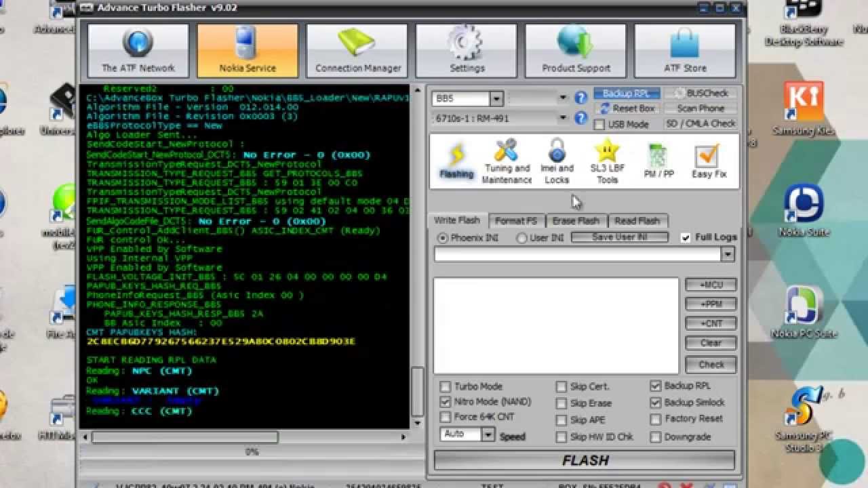This screenshot has height=488, width=868.
Task: Click the top Backup RPL button
Action: (627, 94)
